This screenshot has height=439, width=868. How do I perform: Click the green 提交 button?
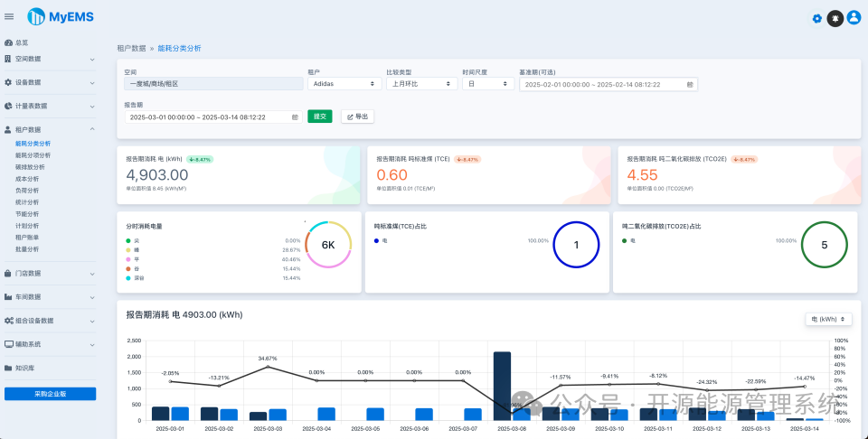(x=320, y=117)
